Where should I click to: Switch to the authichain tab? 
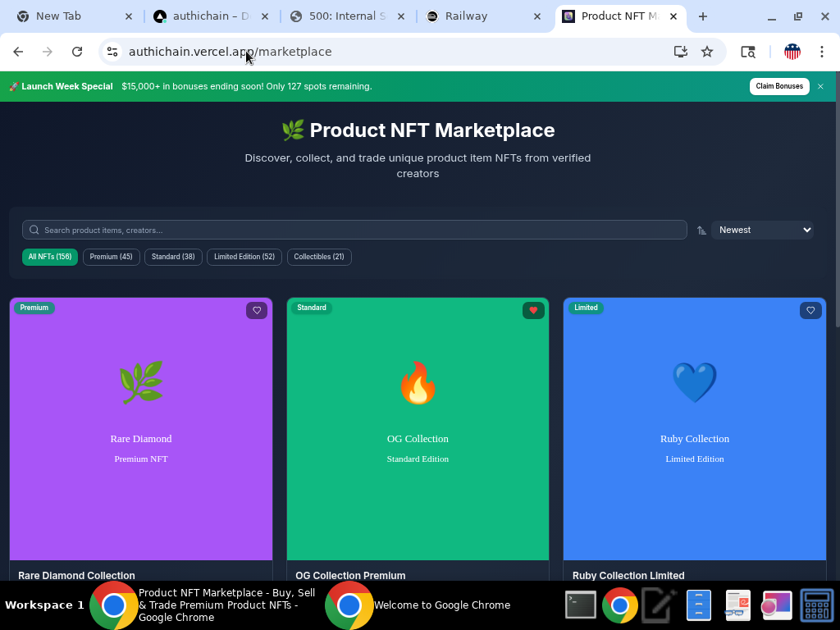[x=210, y=16]
